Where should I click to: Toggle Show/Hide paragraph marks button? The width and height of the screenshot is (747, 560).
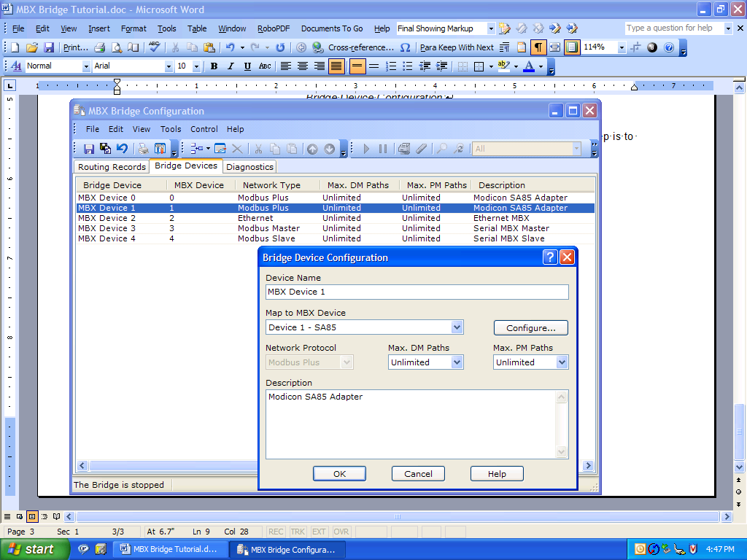(x=538, y=47)
